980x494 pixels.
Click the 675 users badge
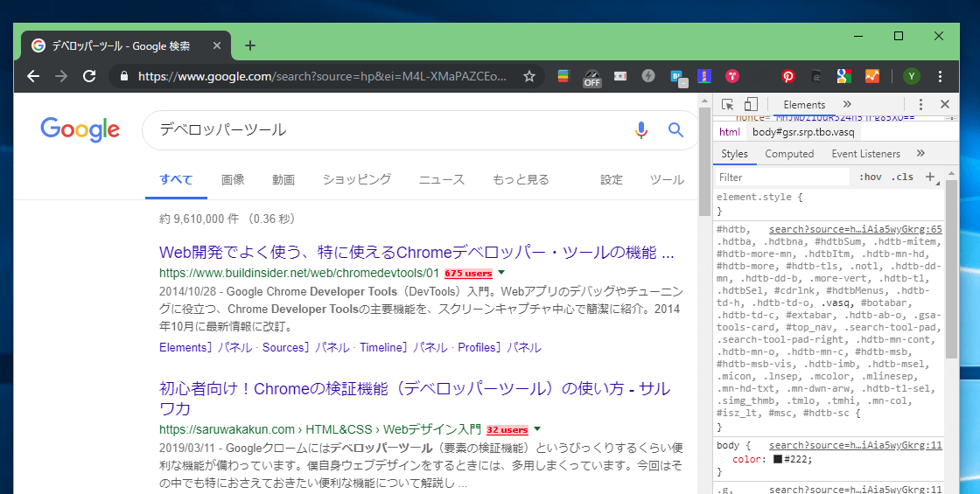468,274
